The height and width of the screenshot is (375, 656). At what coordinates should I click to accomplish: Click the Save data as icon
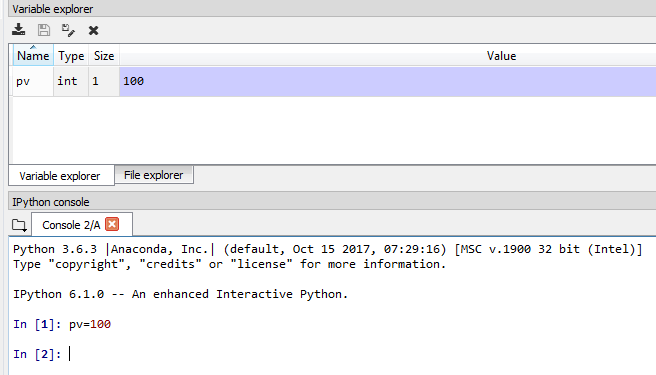(68, 30)
